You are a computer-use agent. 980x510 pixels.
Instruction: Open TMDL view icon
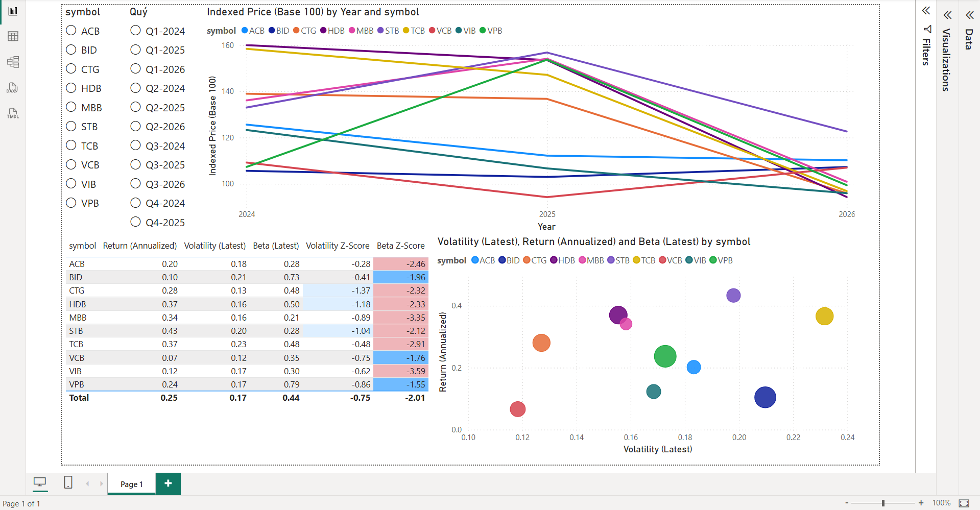[13, 113]
